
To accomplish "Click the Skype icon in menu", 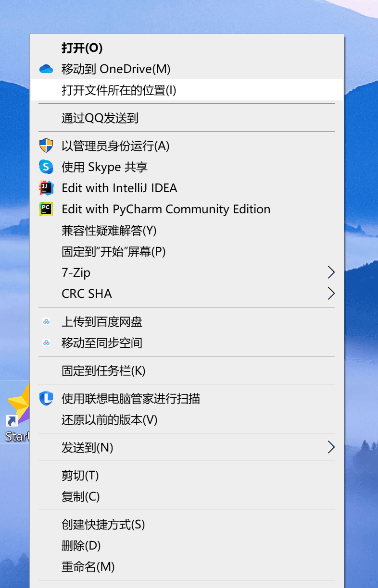I will [46, 167].
